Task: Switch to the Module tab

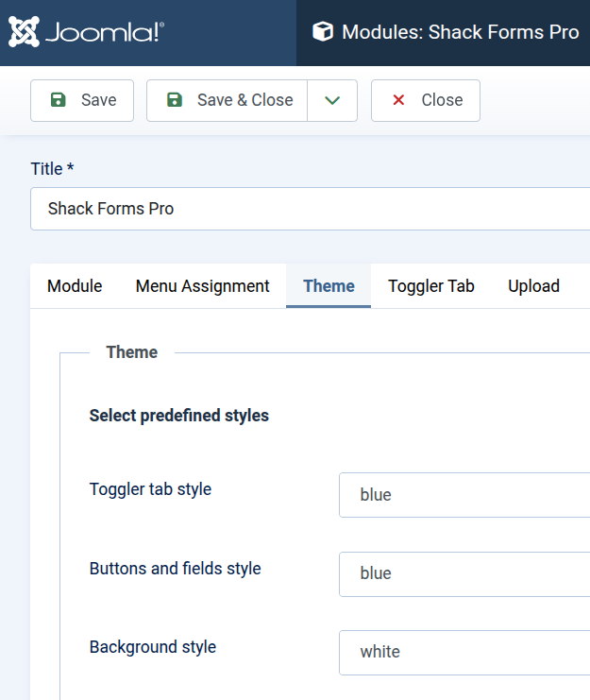Action: (75, 286)
